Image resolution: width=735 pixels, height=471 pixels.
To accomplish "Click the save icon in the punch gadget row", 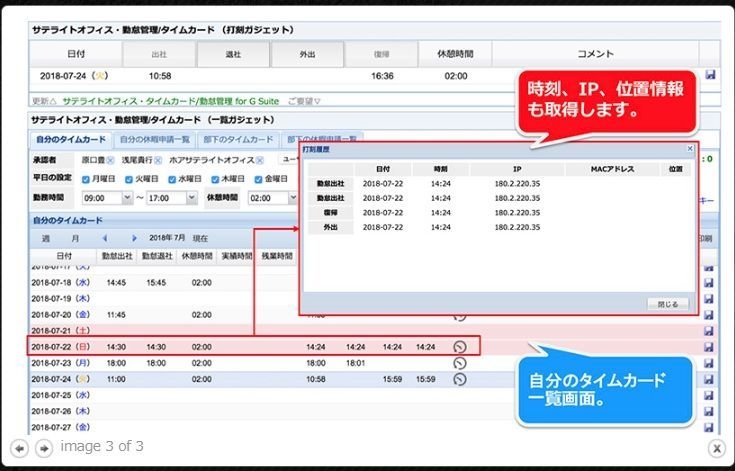I will [x=710, y=75].
